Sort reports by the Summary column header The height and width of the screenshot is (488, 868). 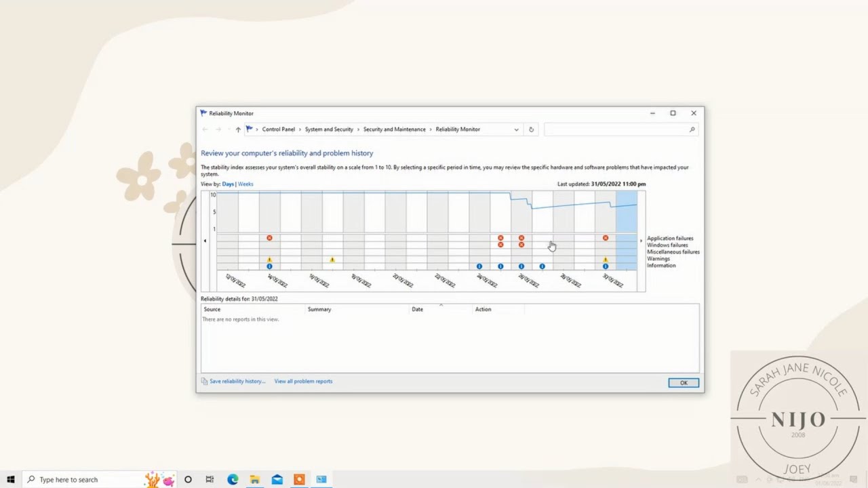tap(357, 309)
